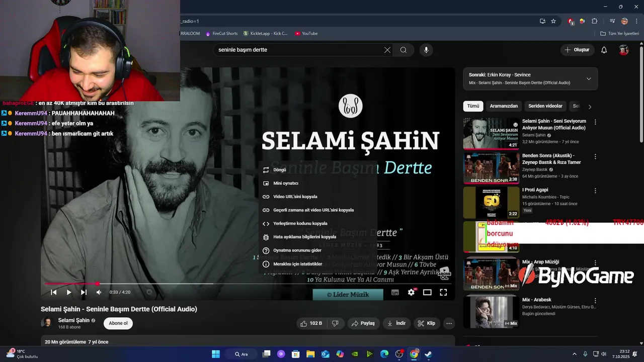Select the Aramanızdan filter chip

(x=504, y=106)
